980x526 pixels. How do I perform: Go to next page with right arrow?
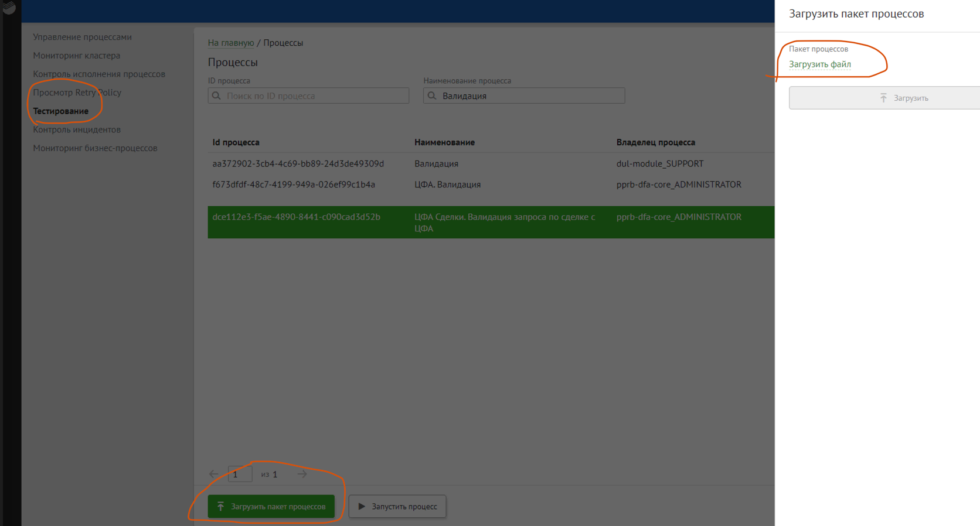pos(302,474)
